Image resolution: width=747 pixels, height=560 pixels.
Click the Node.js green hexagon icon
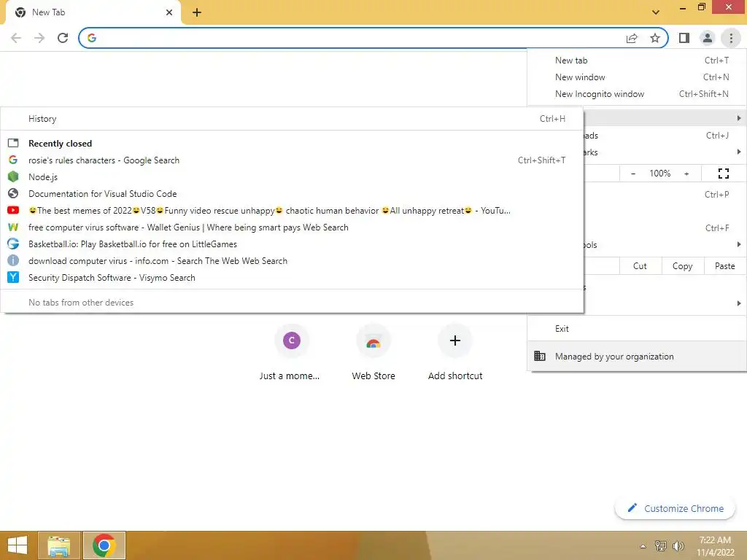pos(13,176)
